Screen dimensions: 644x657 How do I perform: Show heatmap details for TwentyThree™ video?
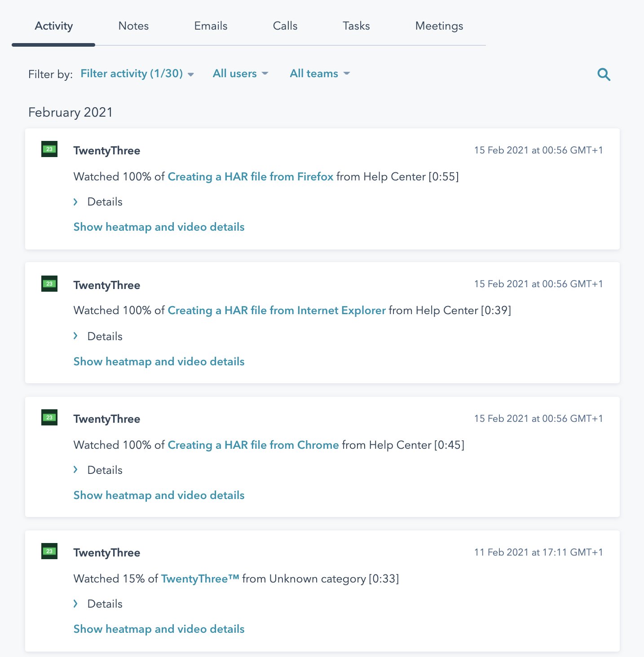(159, 629)
